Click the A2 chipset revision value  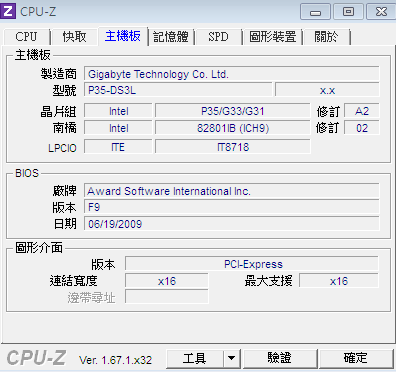tap(362, 111)
